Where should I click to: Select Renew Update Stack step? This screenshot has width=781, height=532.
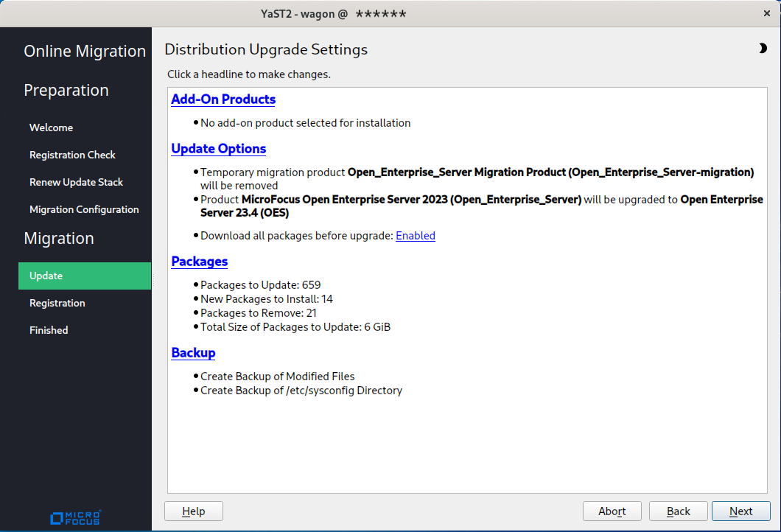pyautogui.click(x=76, y=182)
